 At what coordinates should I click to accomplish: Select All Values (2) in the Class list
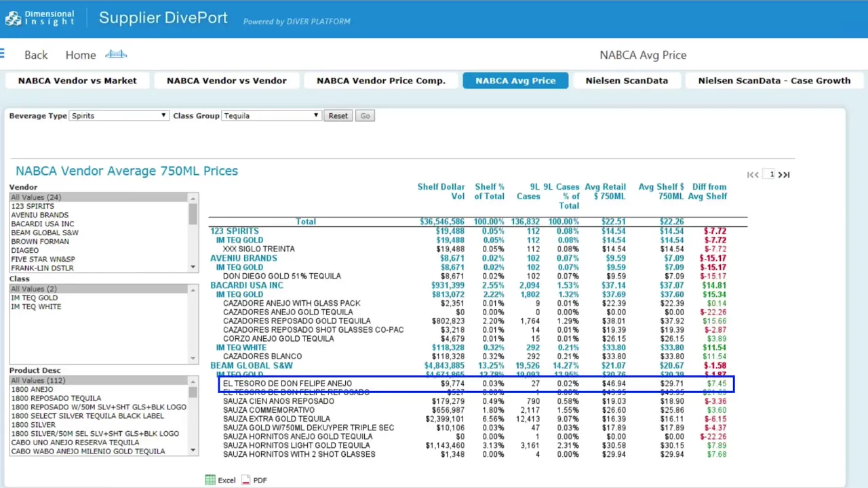pos(99,289)
